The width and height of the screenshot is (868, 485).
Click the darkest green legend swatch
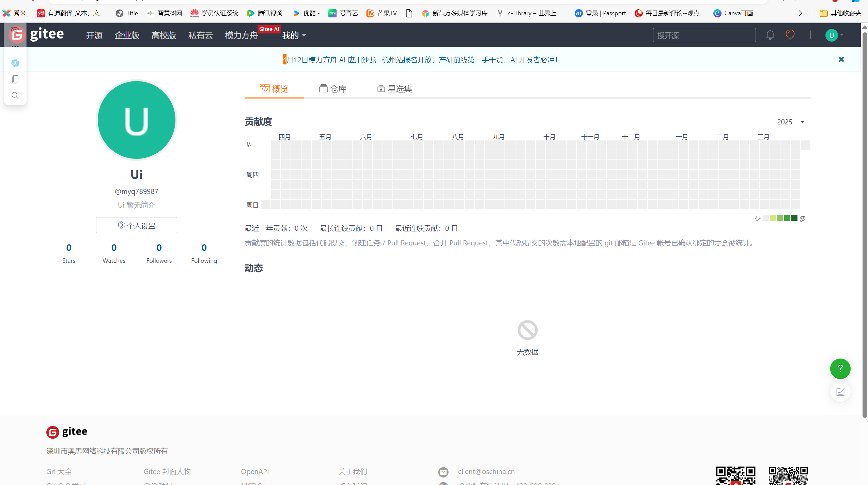coord(794,218)
